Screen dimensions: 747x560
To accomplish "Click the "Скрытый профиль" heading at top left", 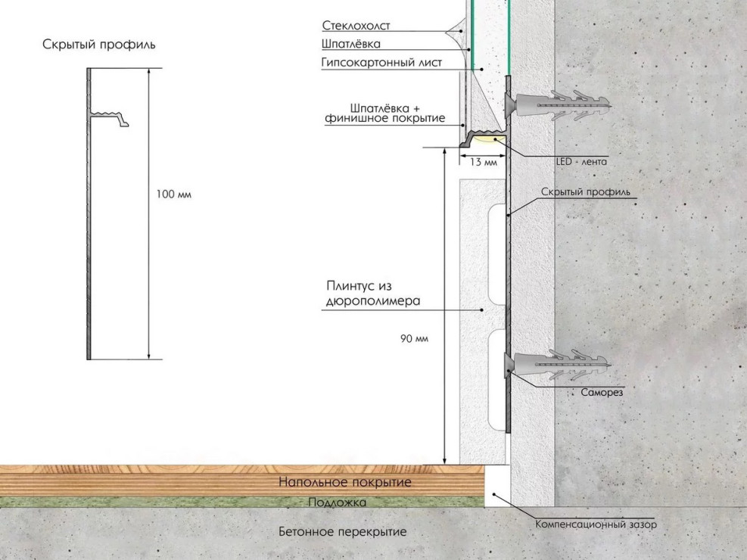I will [99, 45].
